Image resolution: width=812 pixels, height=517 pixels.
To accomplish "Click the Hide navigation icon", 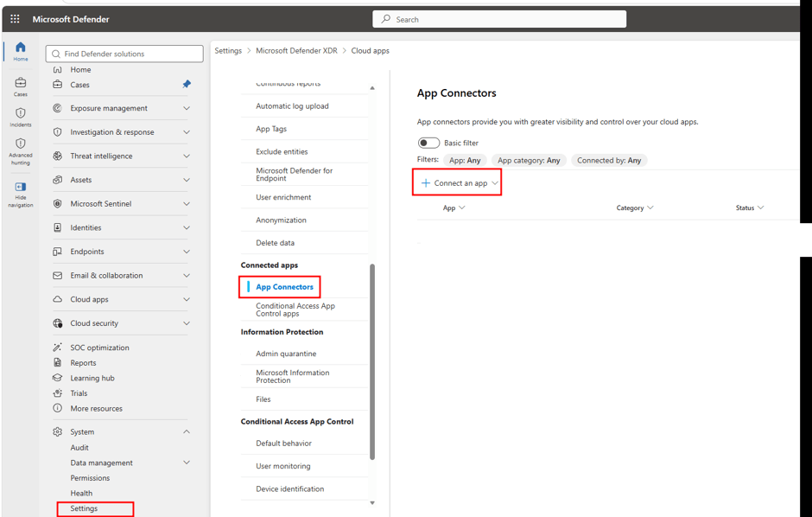I will [20, 187].
